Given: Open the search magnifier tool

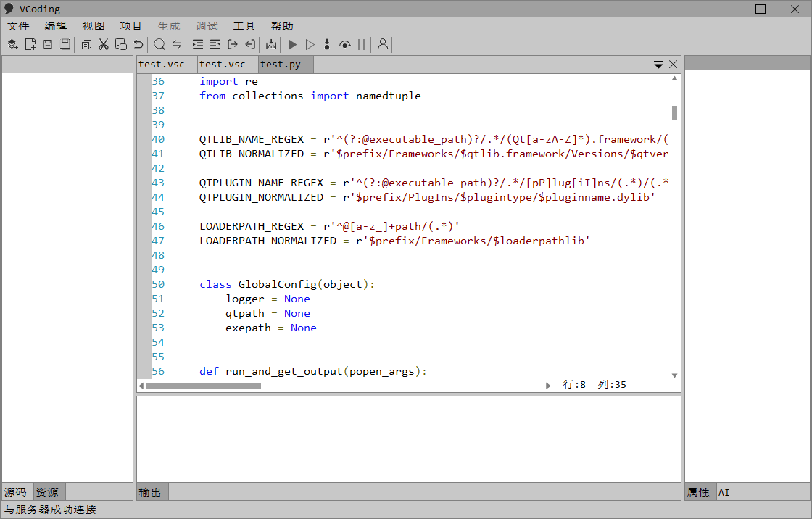Looking at the screenshot, I should coord(159,44).
